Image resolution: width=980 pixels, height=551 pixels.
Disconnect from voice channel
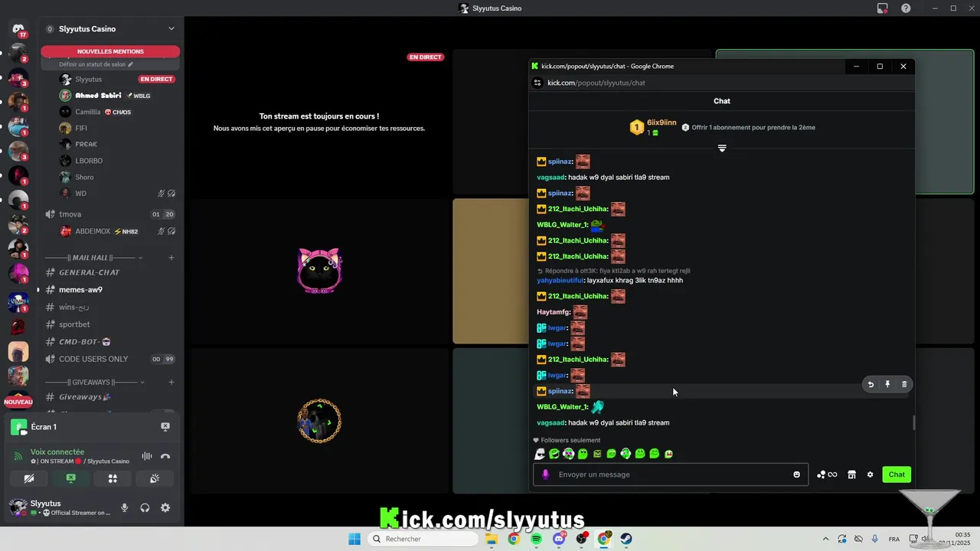point(165,456)
